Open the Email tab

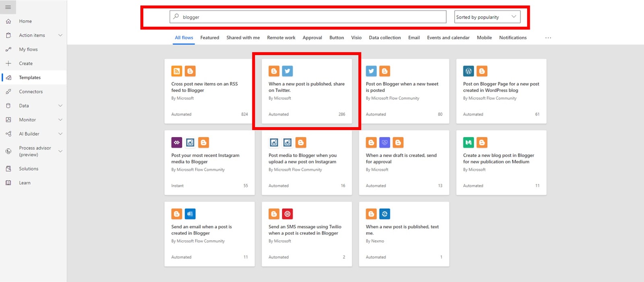(x=414, y=38)
